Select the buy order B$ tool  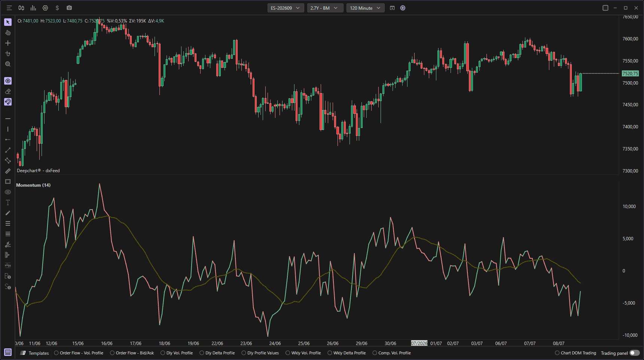[x=8, y=276]
